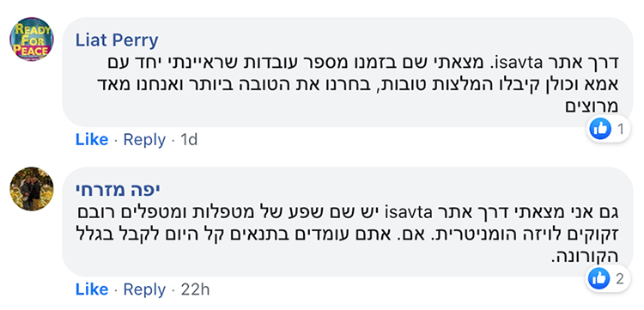
Task: Open the יפה מזרחי profile name link
Action: point(118,189)
